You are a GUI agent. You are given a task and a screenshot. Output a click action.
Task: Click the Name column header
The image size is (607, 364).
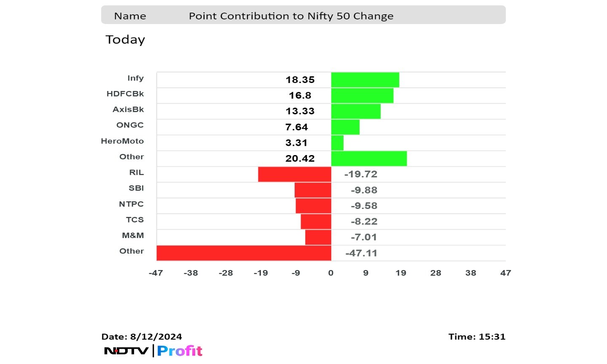coord(130,16)
